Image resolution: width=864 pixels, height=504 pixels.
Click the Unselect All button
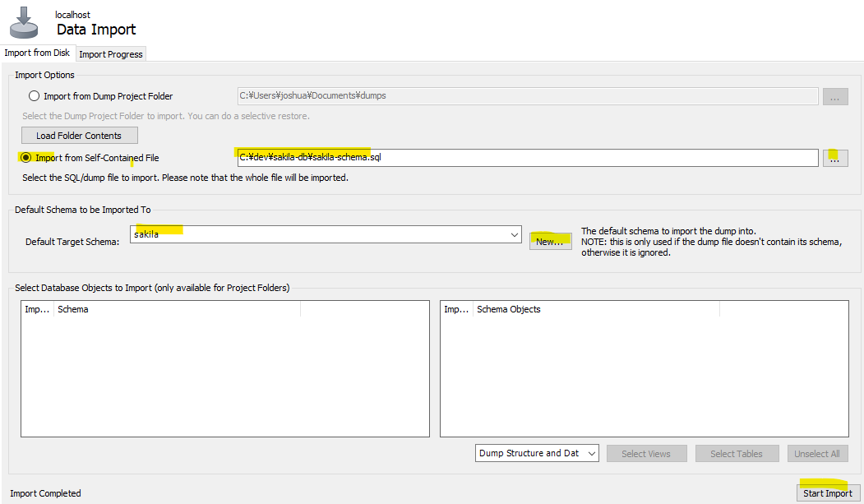point(817,453)
